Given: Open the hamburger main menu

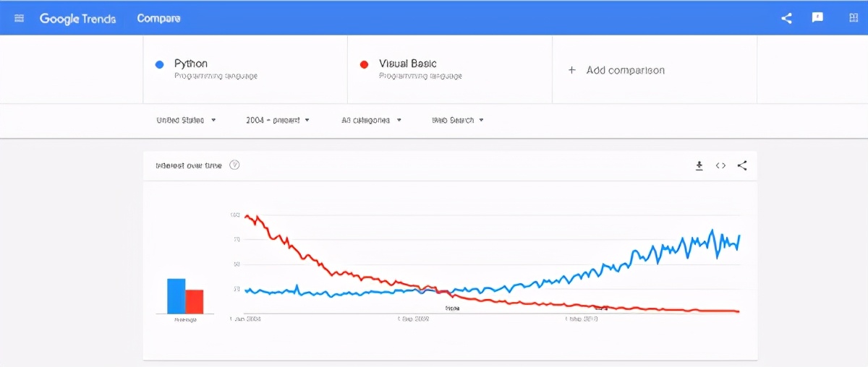Looking at the screenshot, I should [x=20, y=18].
